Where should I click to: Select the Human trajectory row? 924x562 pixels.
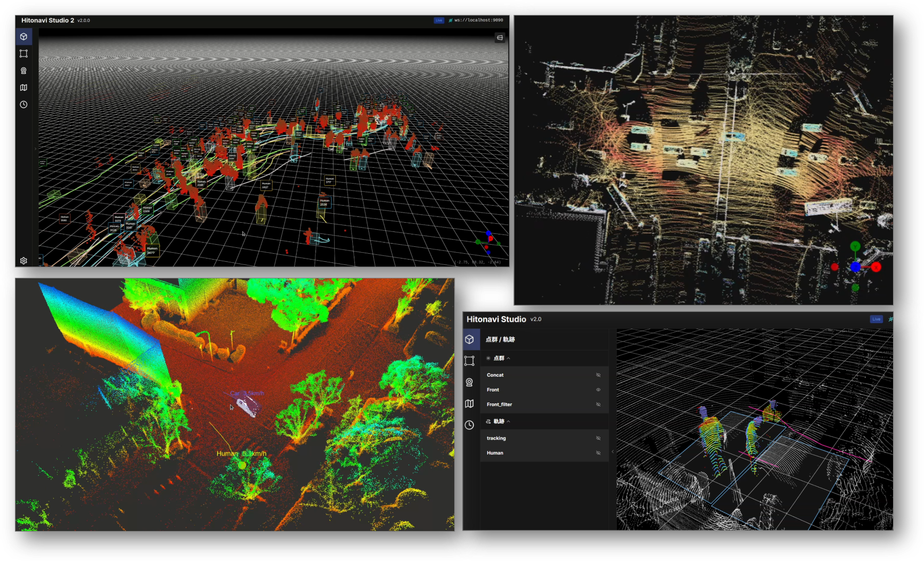544,453
